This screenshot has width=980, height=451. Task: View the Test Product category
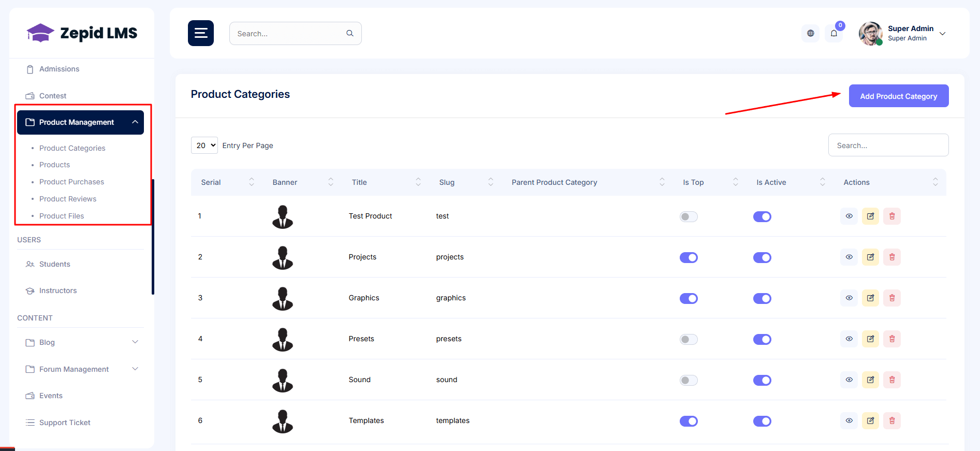(849, 216)
